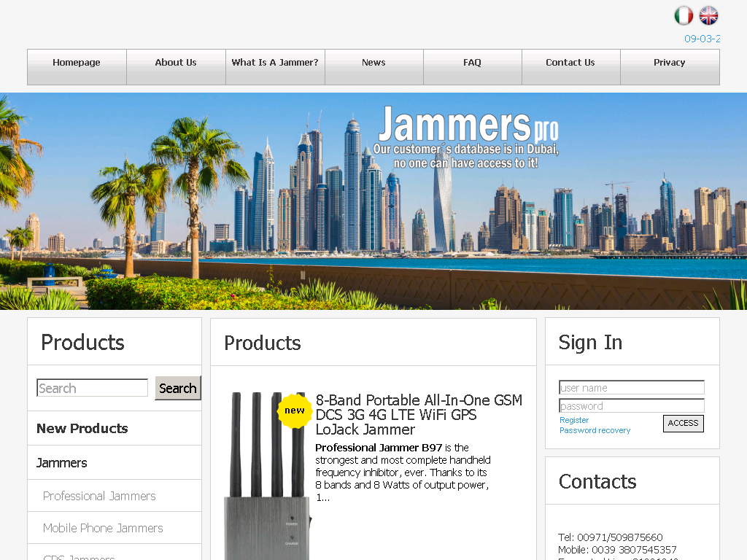This screenshot has height=560, width=747.
Task: Focus the password field
Action: 631,405
